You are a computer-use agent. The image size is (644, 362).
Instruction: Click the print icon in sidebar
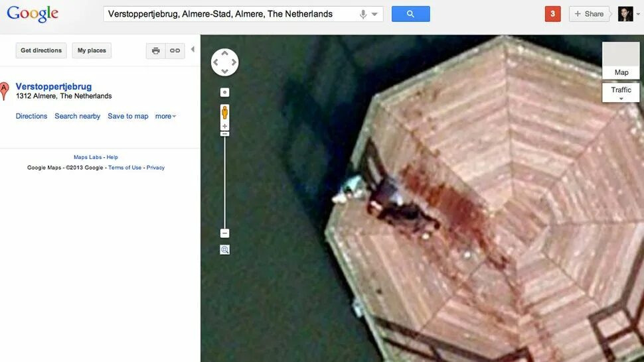[155, 50]
